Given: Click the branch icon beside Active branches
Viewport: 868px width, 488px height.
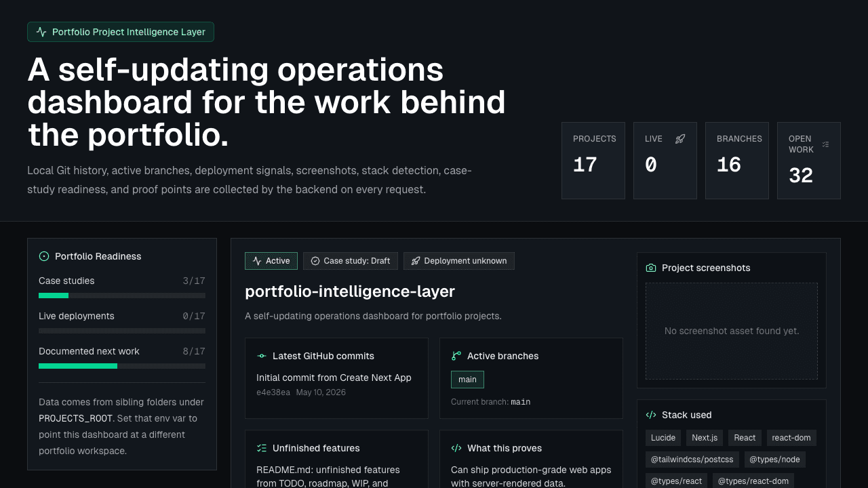Looking at the screenshot, I should pos(456,356).
